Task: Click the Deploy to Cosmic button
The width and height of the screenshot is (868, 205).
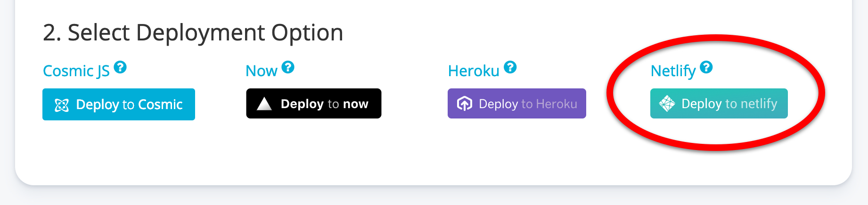Action: tap(119, 104)
